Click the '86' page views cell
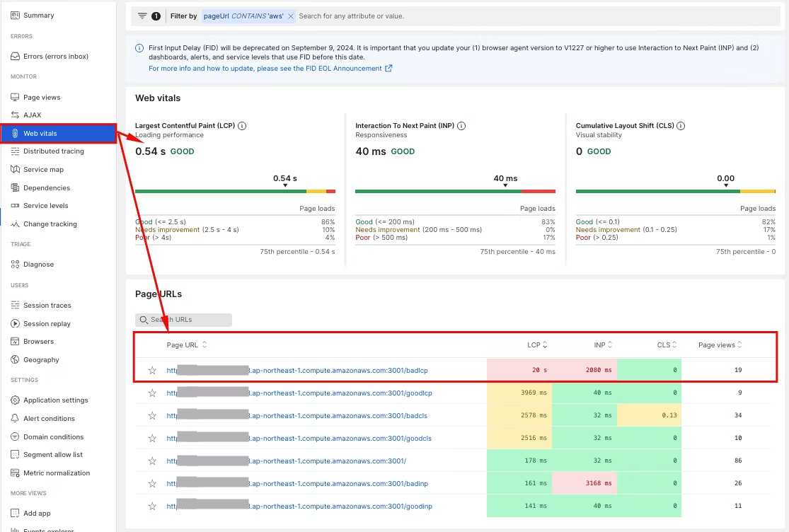The image size is (789, 532). pyautogui.click(x=737, y=461)
